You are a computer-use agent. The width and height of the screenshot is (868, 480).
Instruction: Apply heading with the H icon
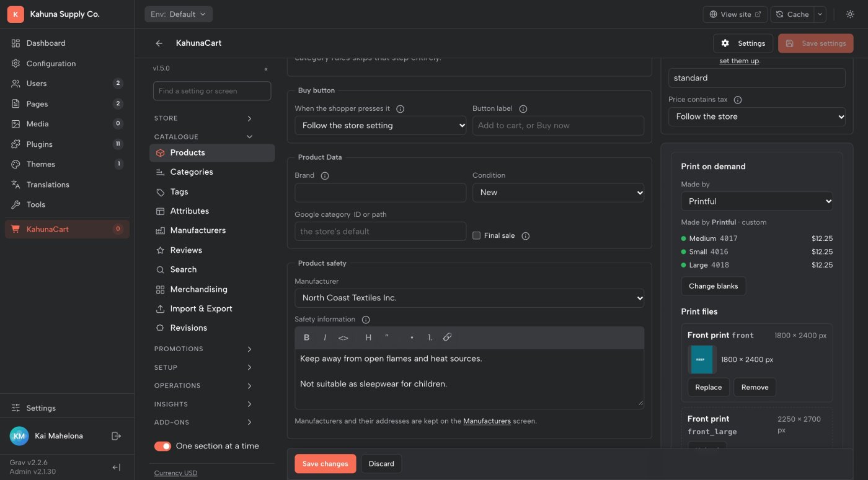tap(368, 338)
